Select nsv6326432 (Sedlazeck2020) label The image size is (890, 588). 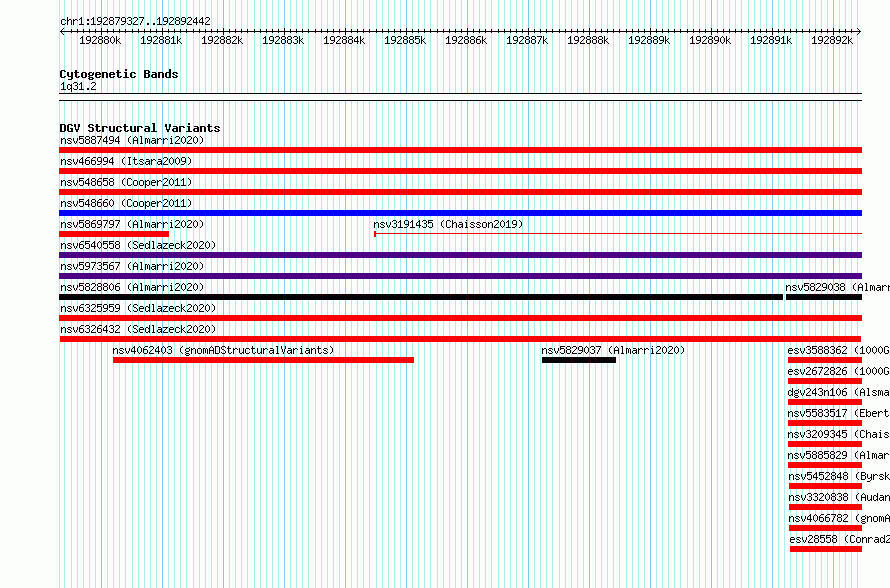(138, 329)
